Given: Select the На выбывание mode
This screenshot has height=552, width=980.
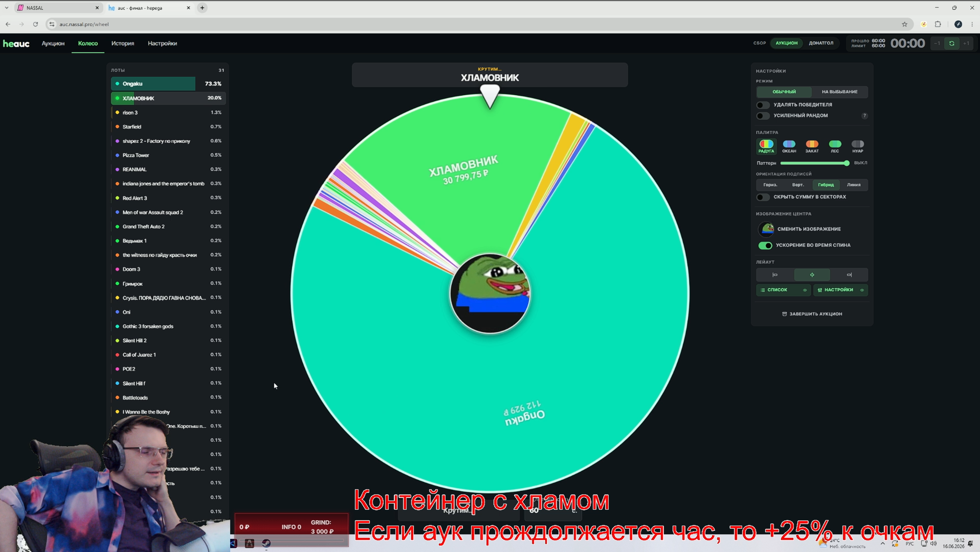Looking at the screenshot, I should pos(839,92).
